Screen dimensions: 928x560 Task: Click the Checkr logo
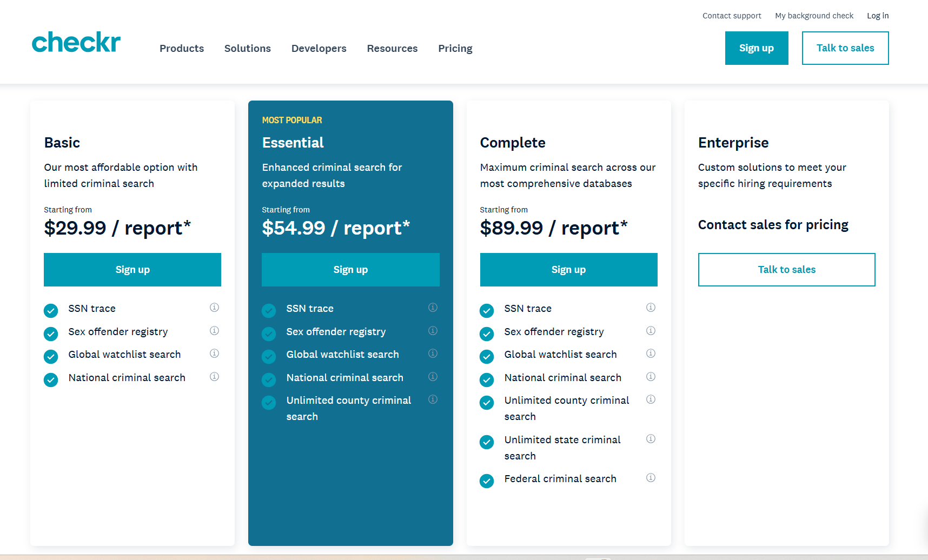click(76, 42)
